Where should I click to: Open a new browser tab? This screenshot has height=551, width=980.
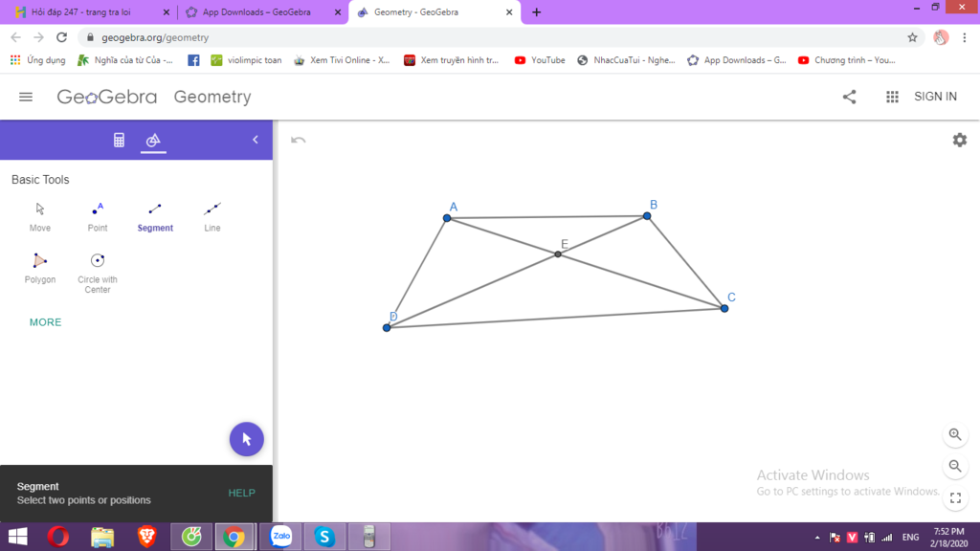pos(536,11)
